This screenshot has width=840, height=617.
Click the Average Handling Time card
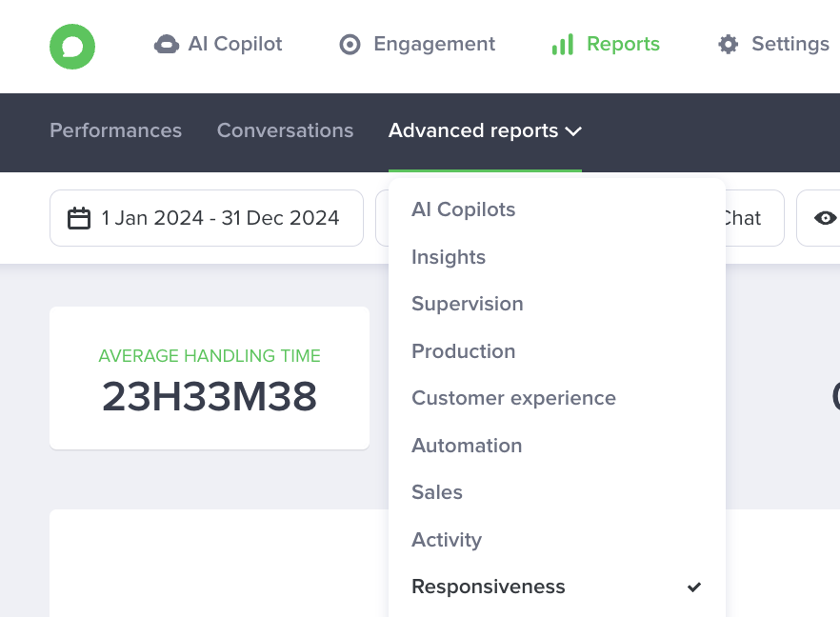pyautogui.click(x=210, y=378)
